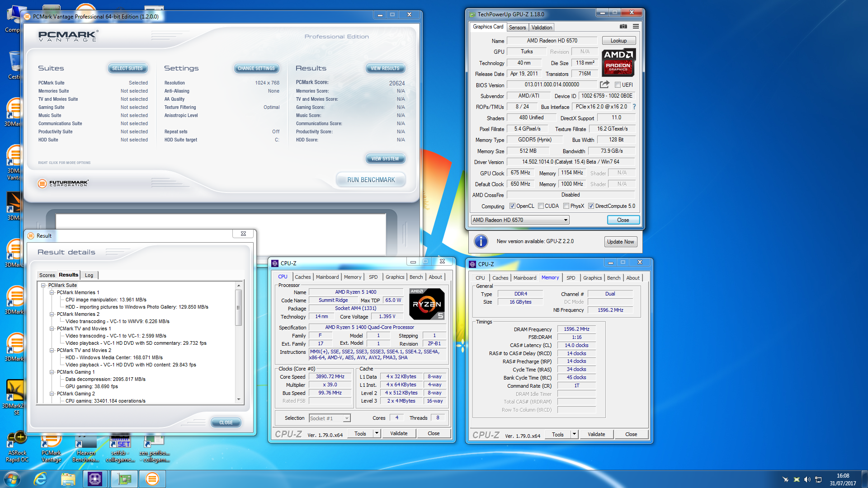Open the Mainboard tab in the CPU tab CPU-Z window
The height and width of the screenshot is (488, 868).
click(x=327, y=277)
